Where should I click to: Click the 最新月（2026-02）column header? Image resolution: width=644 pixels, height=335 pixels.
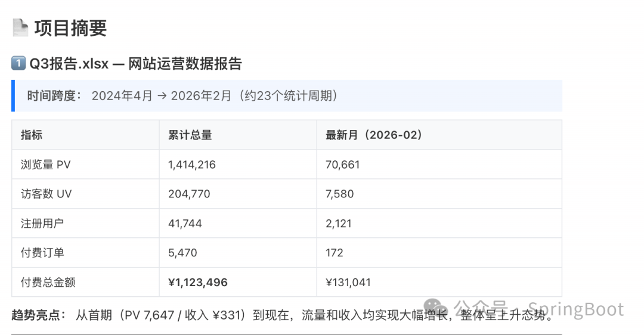tap(374, 135)
